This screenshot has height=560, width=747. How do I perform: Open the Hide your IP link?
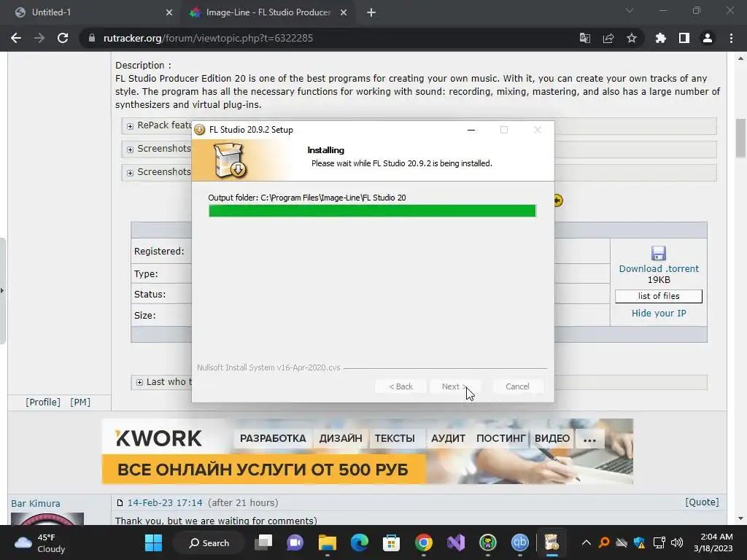pyautogui.click(x=659, y=314)
